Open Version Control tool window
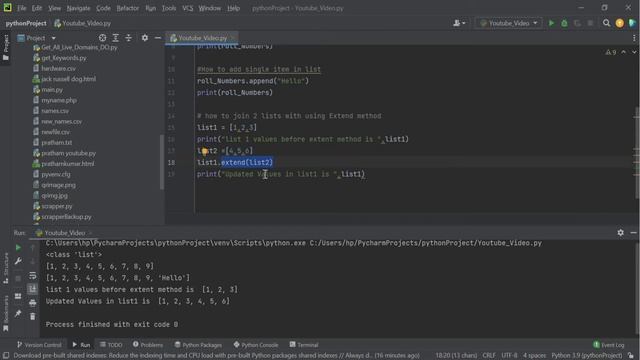The width and height of the screenshot is (640, 360). (39, 345)
